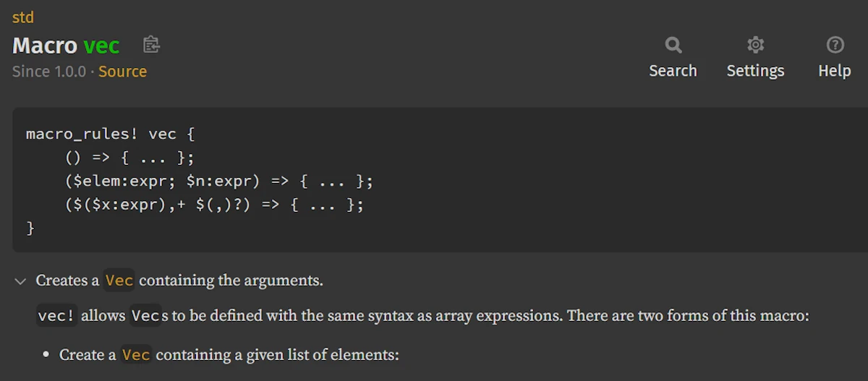Click the Search text label
Image resolution: width=868 pixels, height=381 pixels.
[x=673, y=71]
